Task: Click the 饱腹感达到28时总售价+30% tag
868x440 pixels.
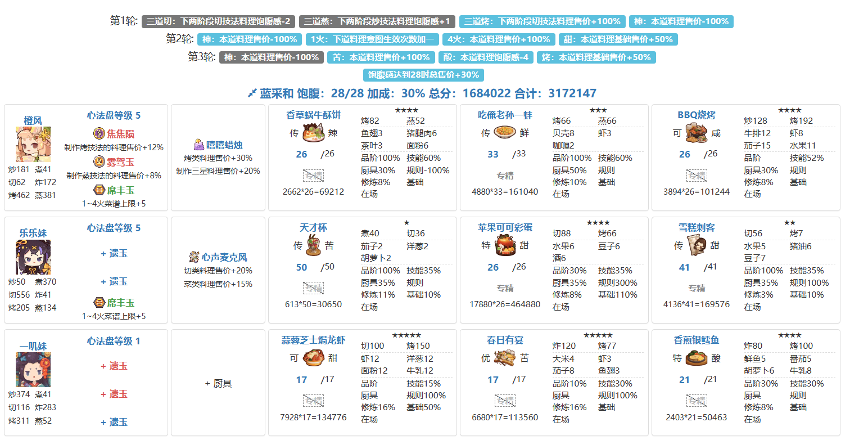Action: click(x=423, y=75)
